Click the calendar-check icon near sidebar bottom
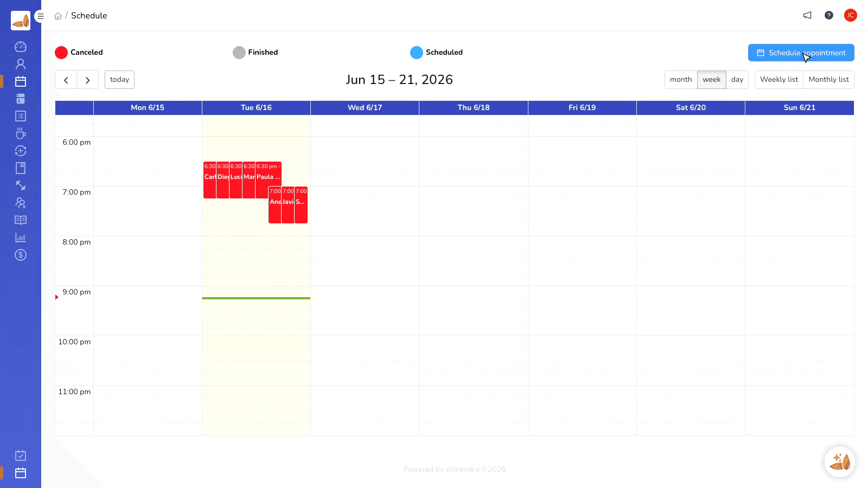This screenshot has height=488, width=868. (x=21, y=455)
